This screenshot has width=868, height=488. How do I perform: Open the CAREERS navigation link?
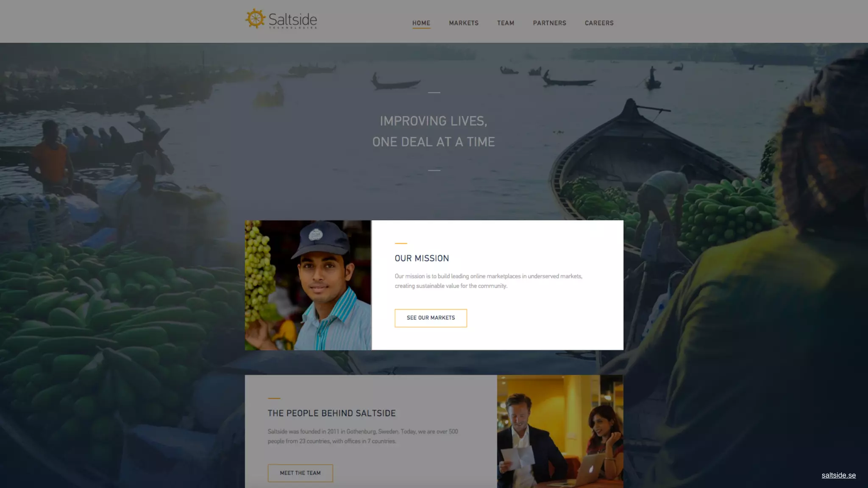pyautogui.click(x=599, y=23)
